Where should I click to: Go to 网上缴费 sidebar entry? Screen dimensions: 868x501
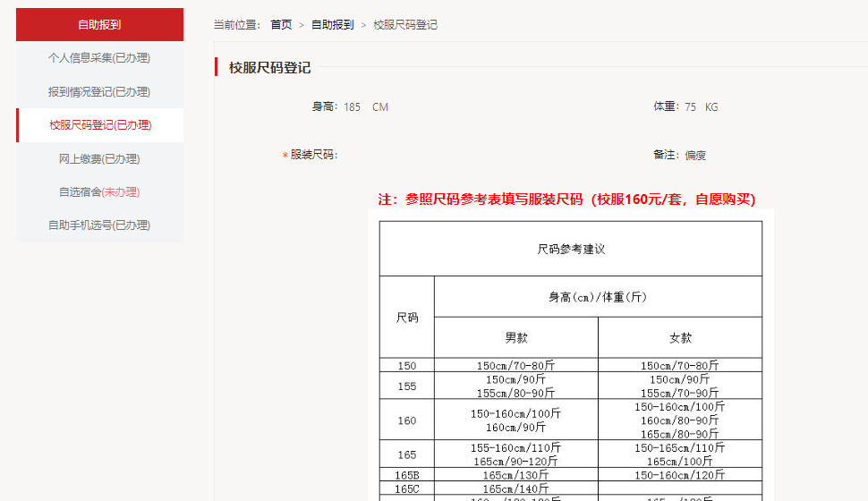coord(99,159)
